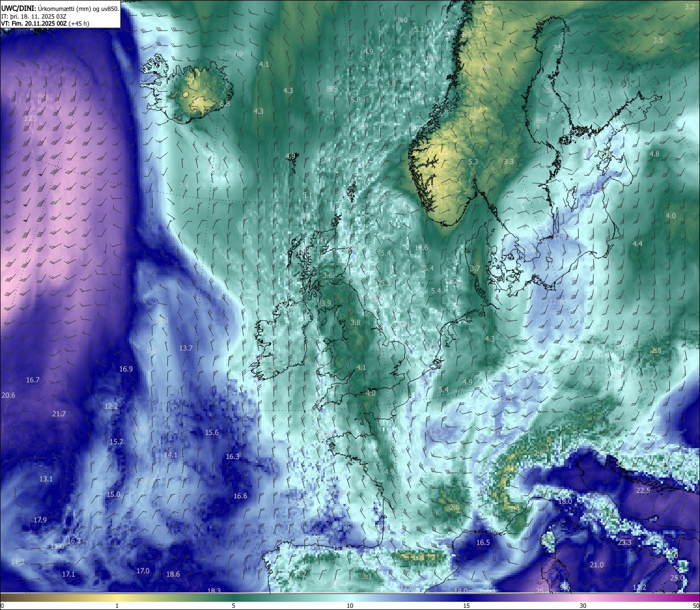The height and width of the screenshot is (610, 700).
Task: Click the 21.7 value on the map
Action: (x=59, y=414)
